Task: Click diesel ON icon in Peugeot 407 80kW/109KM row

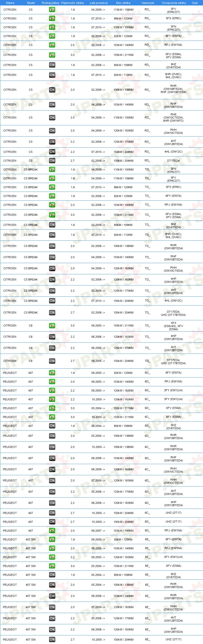Action: (52, 426)
